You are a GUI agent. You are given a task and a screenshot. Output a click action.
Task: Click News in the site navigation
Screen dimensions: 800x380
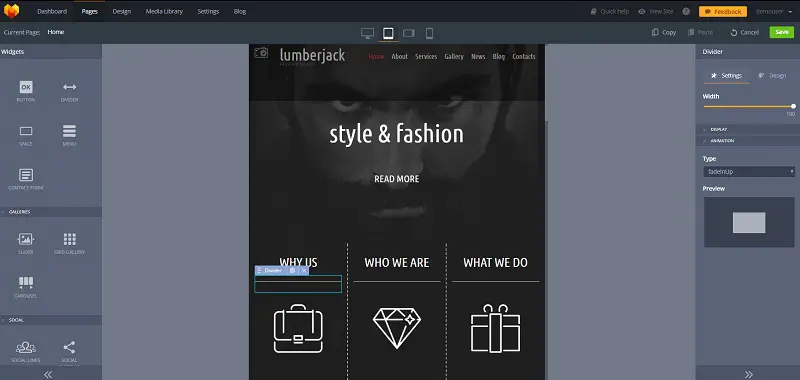tap(478, 57)
